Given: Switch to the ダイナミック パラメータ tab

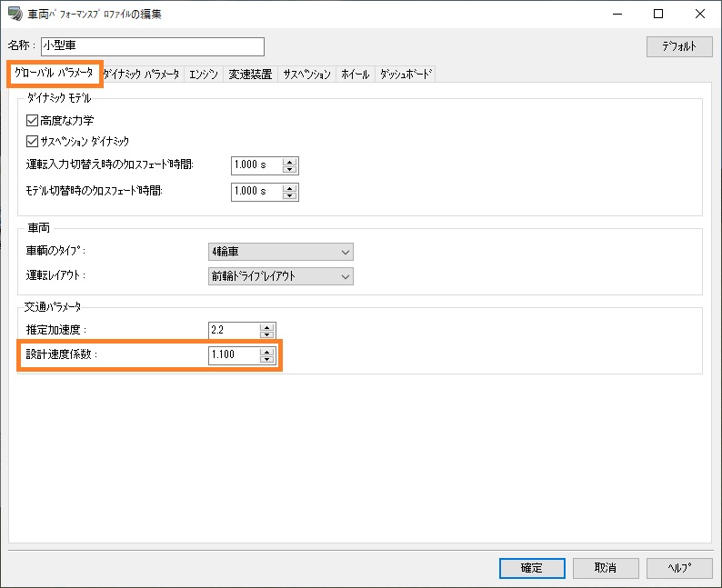Looking at the screenshot, I should [142, 75].
